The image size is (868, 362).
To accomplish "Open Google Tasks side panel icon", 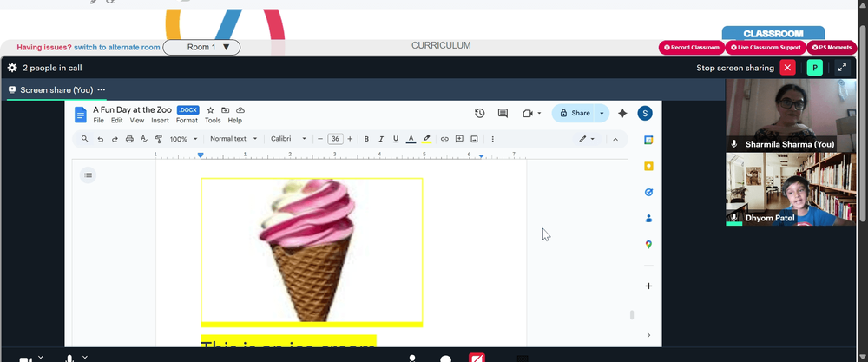I will 648,192.
